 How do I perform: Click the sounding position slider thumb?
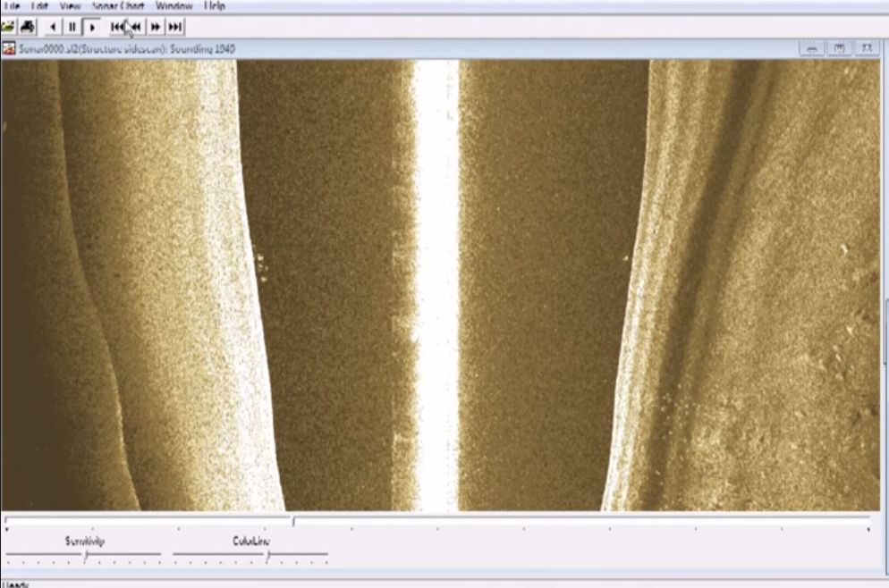click(293, 521)
